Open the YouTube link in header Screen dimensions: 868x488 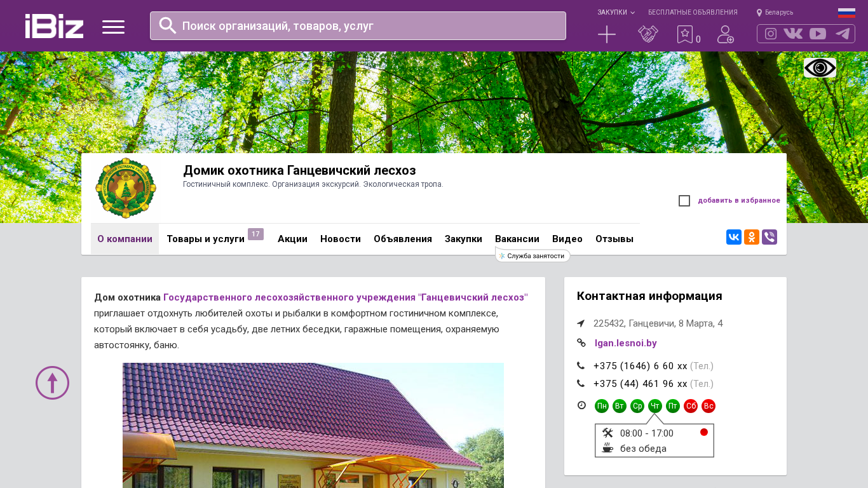[818, 34]
